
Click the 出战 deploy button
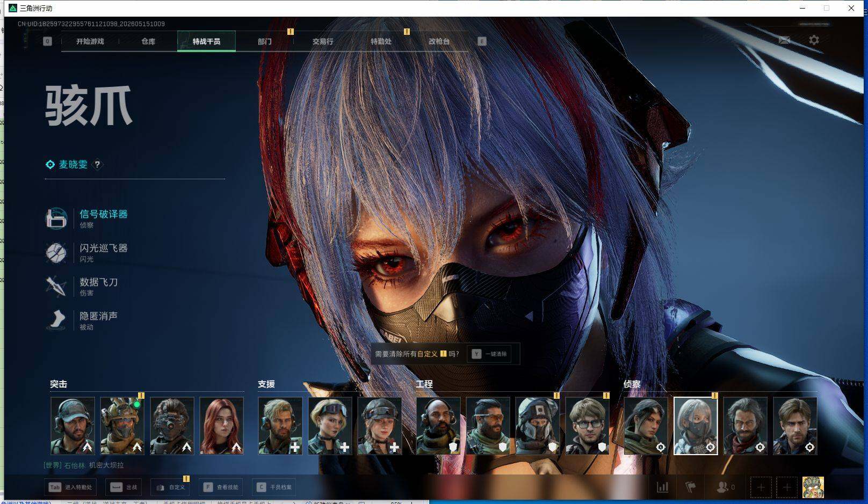pos(124,487)
